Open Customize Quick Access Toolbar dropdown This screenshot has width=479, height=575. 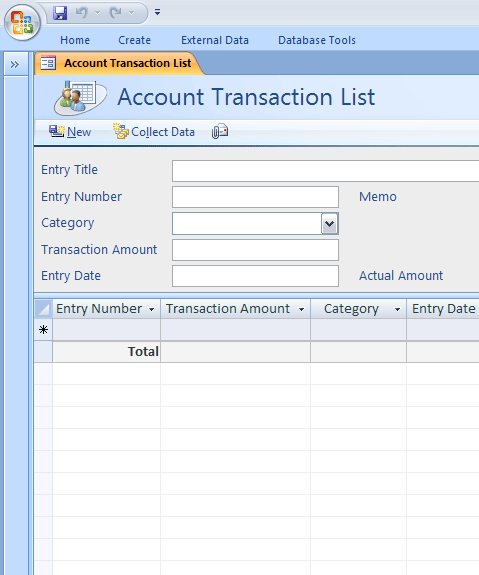point(157,12)
